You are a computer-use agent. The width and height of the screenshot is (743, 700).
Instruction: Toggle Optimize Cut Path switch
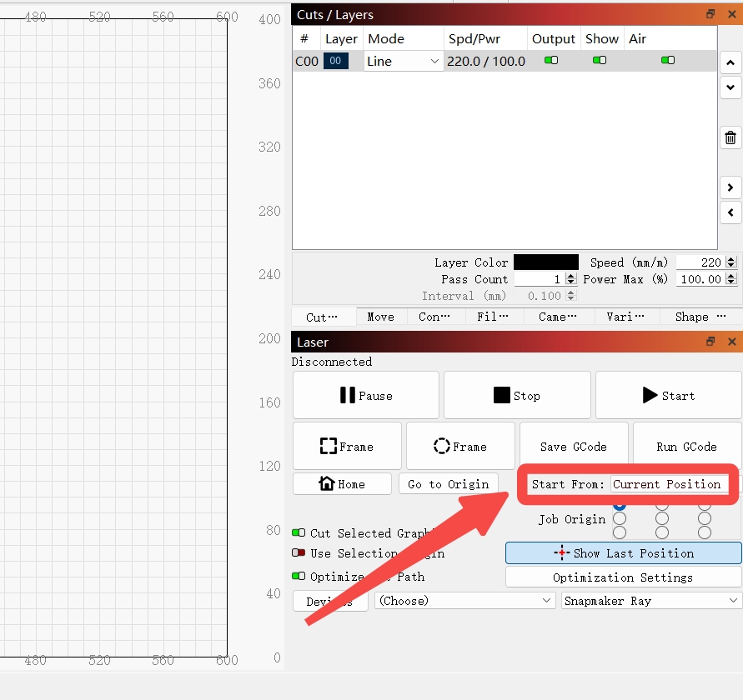pyautogui.click(x=299, y=577)
